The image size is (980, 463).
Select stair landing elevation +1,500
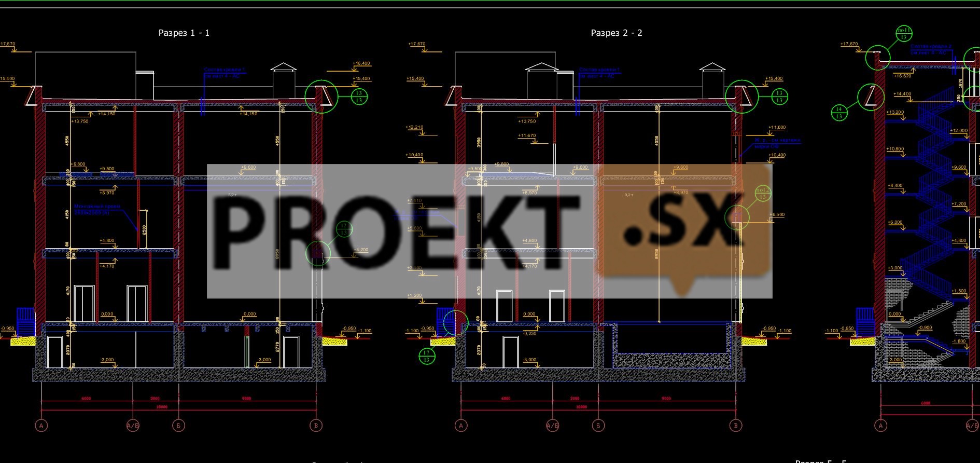tap(960, 291)
